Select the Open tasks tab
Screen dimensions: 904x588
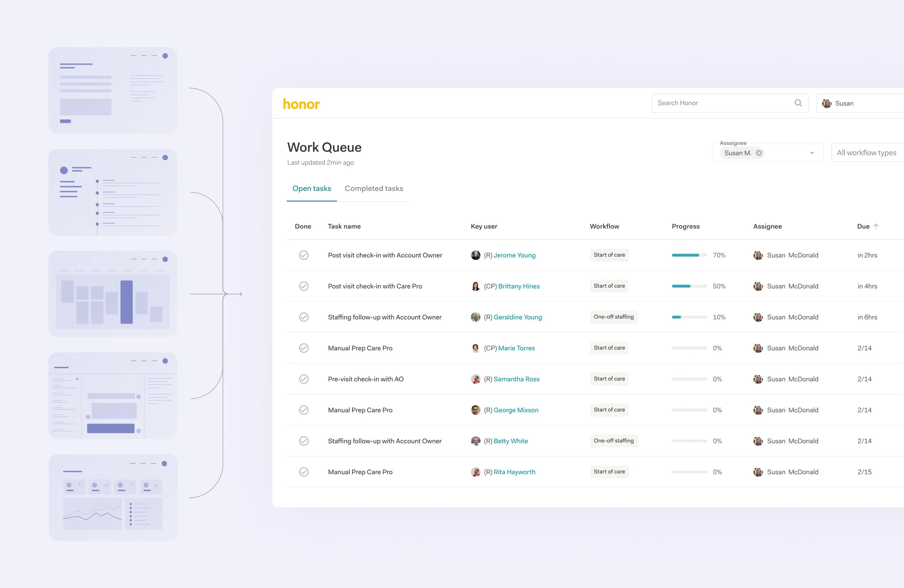coord(311,188)
